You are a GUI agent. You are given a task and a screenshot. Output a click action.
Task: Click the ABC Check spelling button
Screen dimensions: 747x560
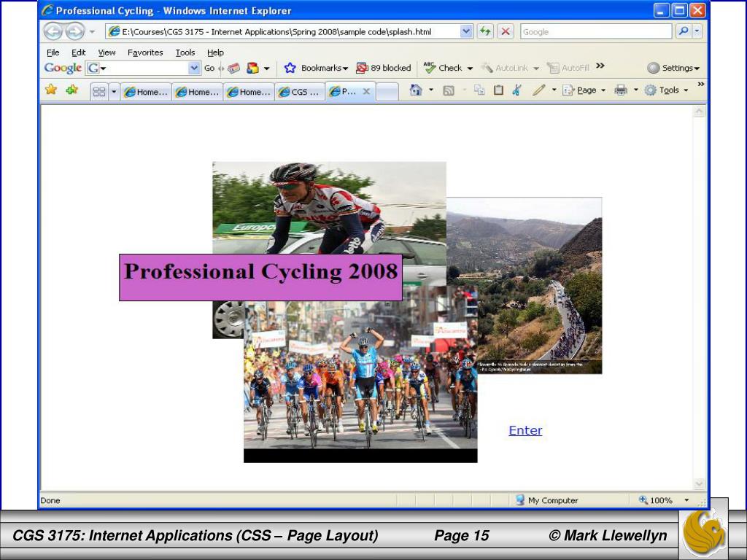click(443, 68)
